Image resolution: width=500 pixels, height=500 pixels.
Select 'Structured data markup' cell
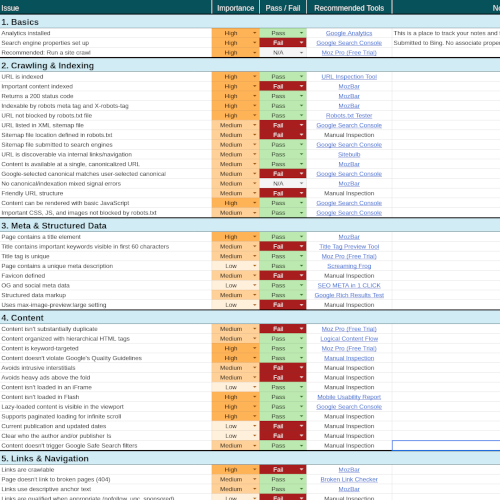tap(106, 295)
